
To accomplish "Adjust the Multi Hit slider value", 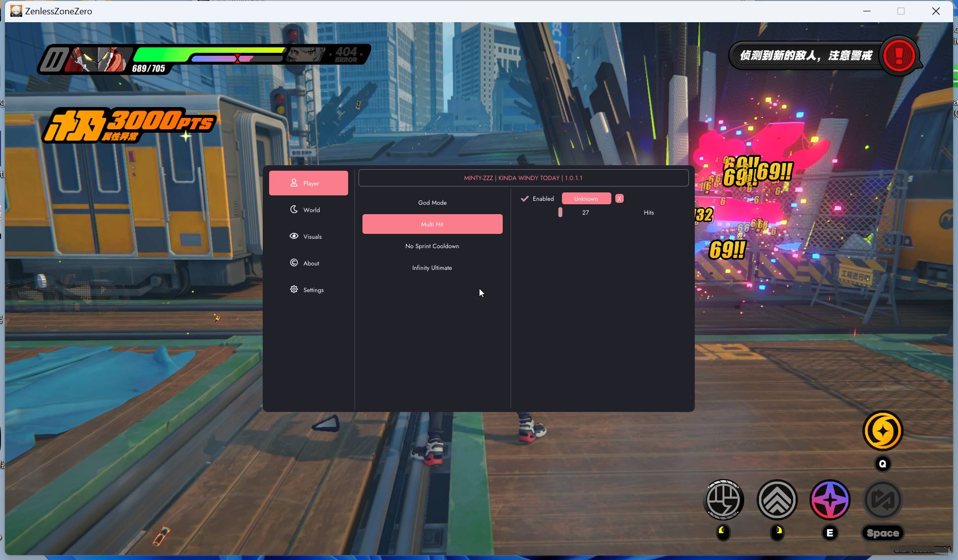I will click(559, 212).
